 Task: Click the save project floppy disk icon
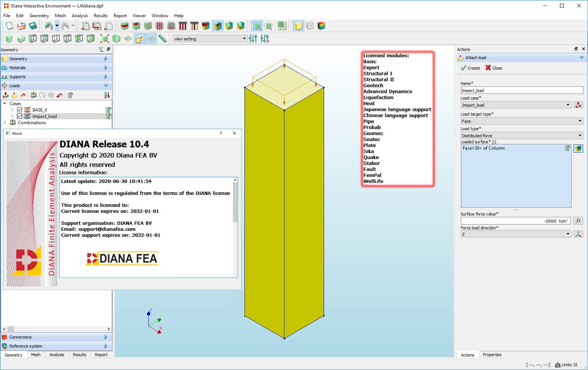(x=33, y=26)
